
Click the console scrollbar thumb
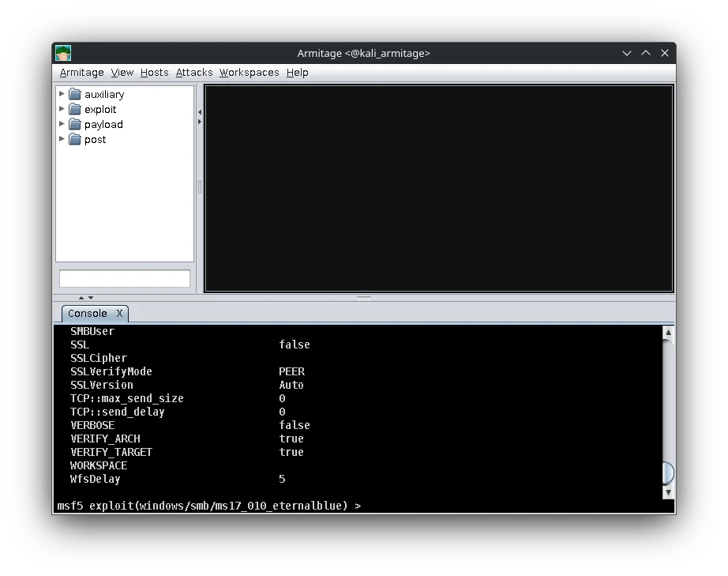pyautogui.click(x=668, y=472)
